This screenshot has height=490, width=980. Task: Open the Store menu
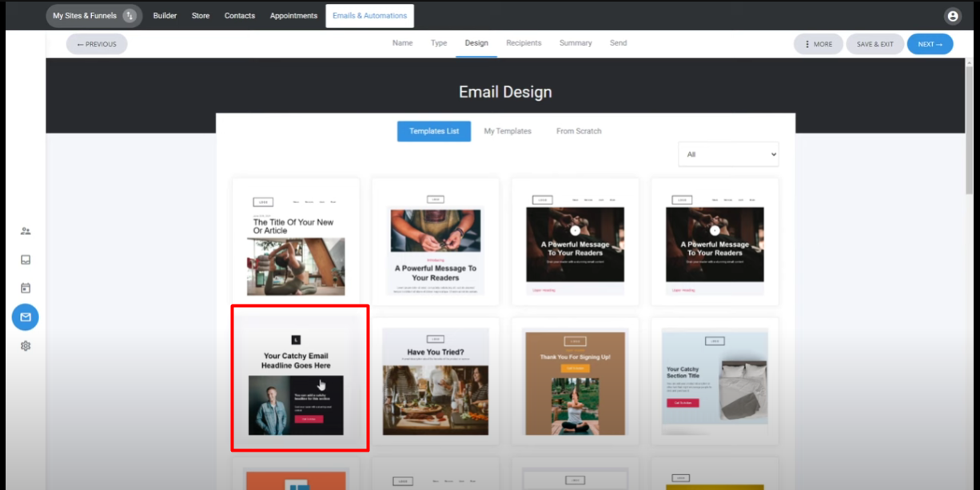point(201,16)
